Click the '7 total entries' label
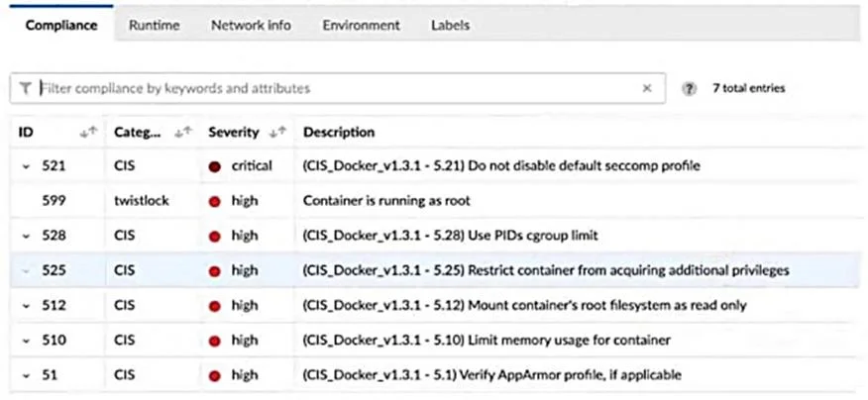The height and width of the screenshot is (400, 868). (748, 88)
